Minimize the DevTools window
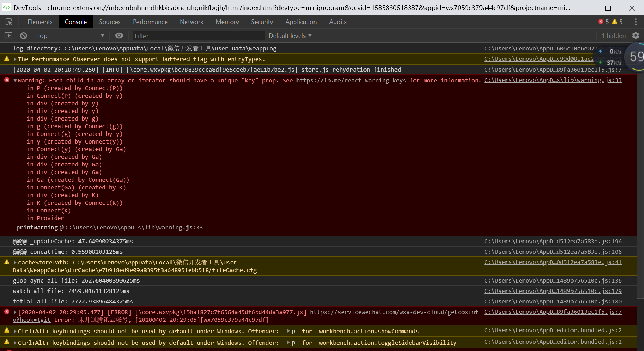Screen dimensions: 644x351 tap(584, 8)
